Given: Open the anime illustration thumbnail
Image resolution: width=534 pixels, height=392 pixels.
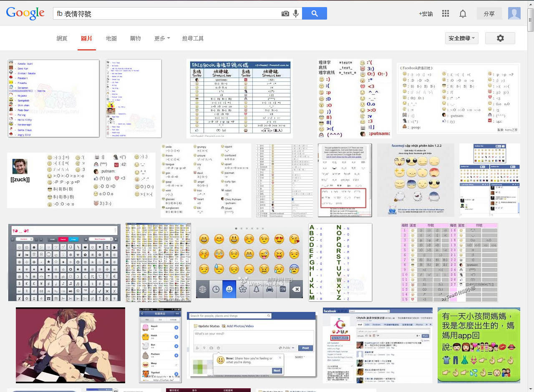Looking at the screenshot, I should [x=71, y=345].
